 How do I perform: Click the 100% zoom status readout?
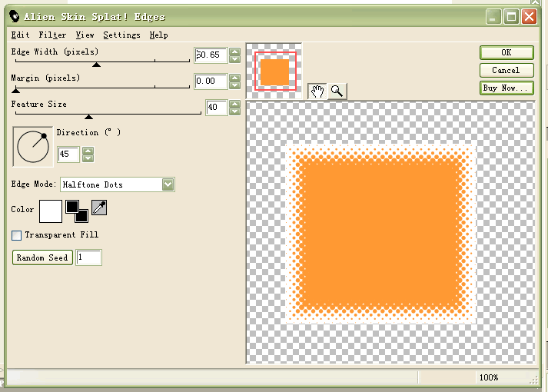click(x=489, y=377)
